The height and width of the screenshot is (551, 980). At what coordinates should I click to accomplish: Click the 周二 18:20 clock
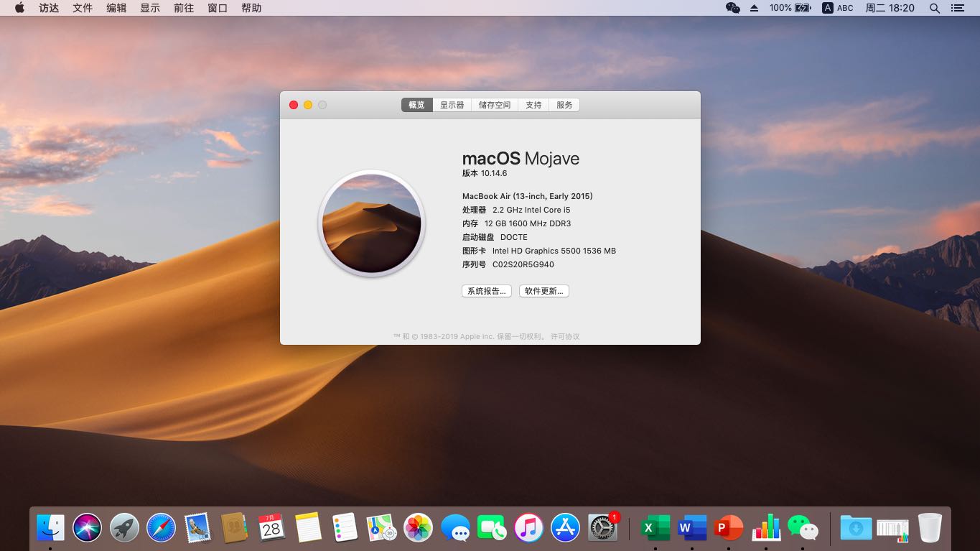(890, 8)
